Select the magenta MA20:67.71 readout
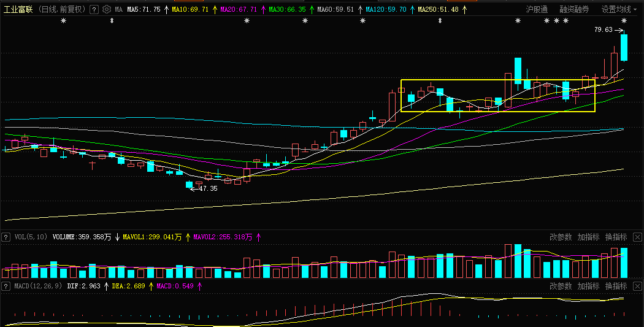This screenshot has height=327, width=644. [x=239, y=9]
